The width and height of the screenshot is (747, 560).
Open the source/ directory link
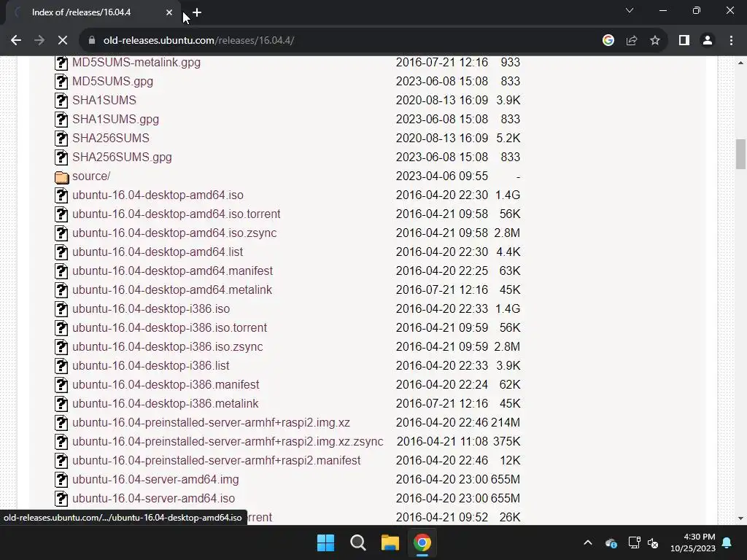point(91,176)
